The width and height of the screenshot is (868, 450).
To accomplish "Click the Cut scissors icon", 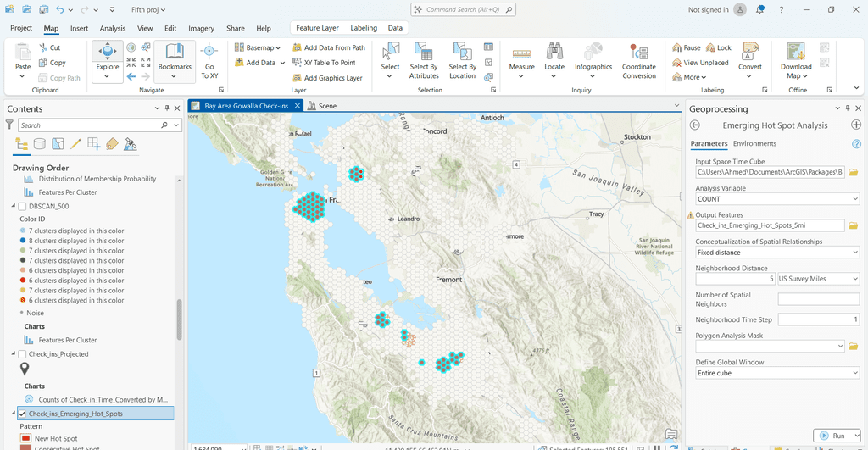I will tap(44, 47).
